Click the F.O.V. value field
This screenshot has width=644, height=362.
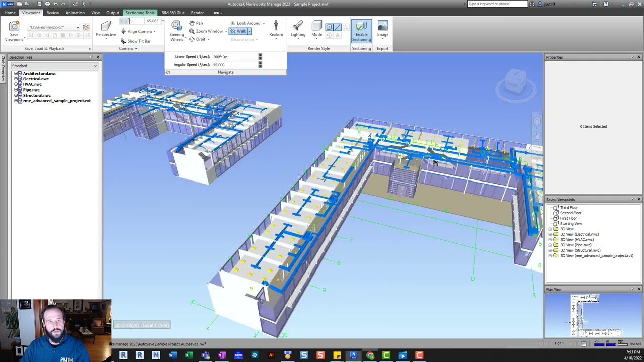[152, 21]
